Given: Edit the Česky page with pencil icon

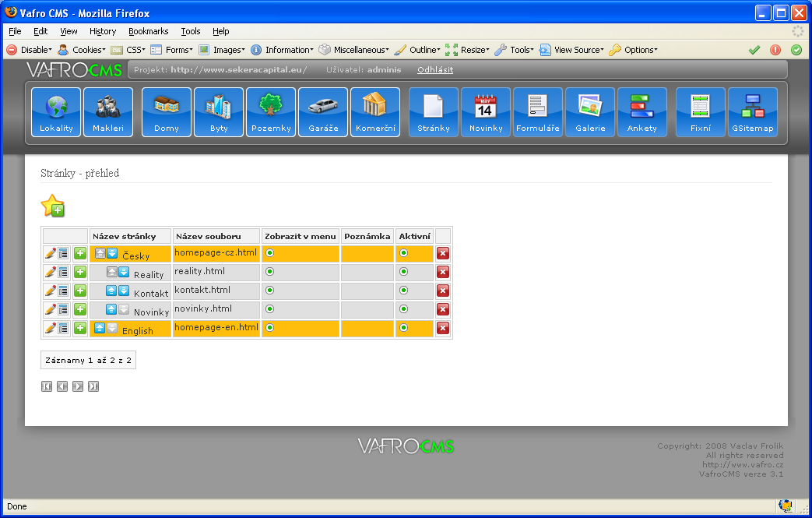Looking at the screenshot, I should coord(51,253).
